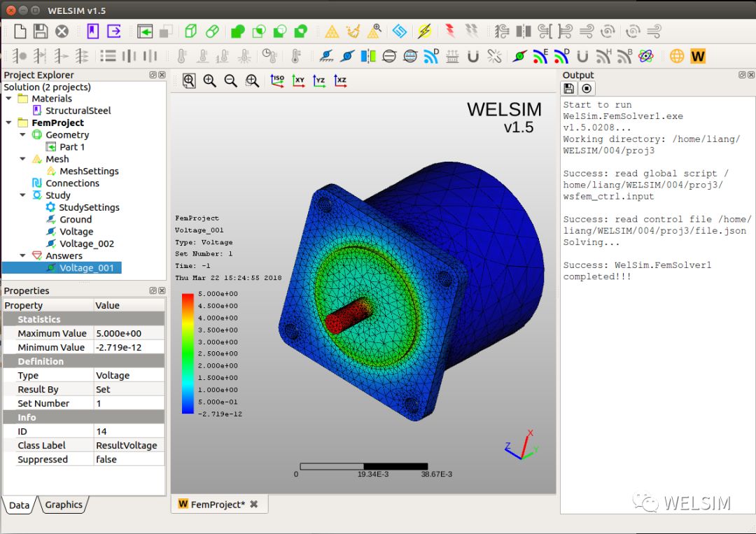
Task: Save output log with Output panel disk button
Action: pyautogui.click(x=569, y=89)
